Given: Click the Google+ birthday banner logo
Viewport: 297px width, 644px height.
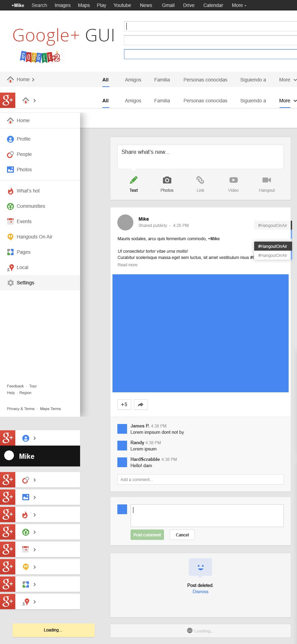Looking at the screenshot, I should coord(40,56).
